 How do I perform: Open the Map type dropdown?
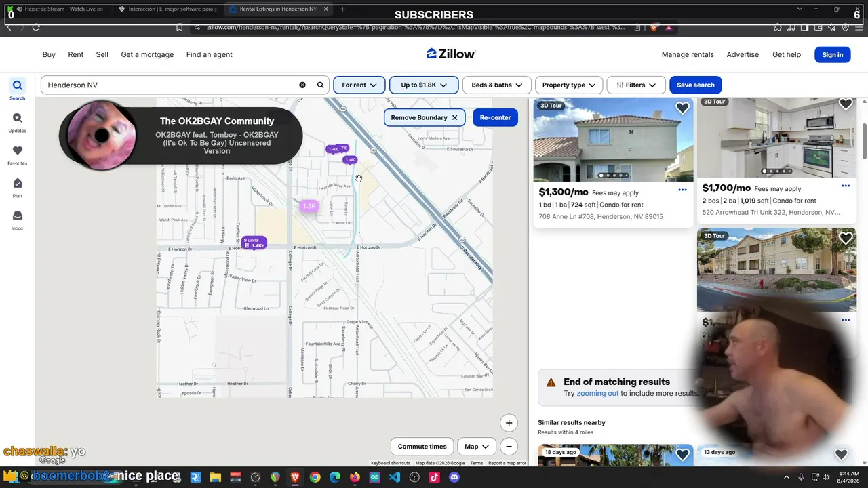coord(477,447)
